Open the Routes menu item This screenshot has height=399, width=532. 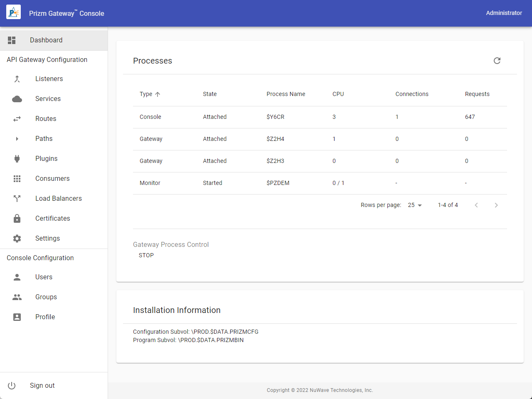[46, 119]
